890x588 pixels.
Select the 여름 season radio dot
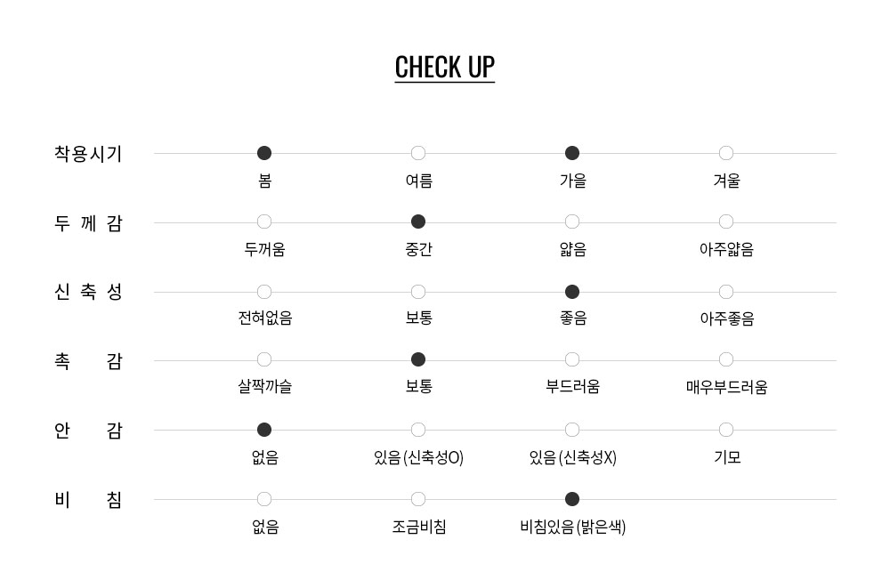418,153
